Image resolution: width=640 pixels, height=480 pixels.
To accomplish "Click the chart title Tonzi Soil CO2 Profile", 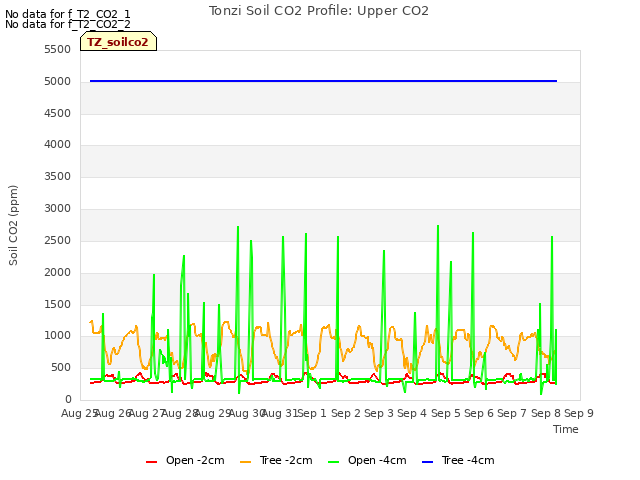I will coord(318,11).
